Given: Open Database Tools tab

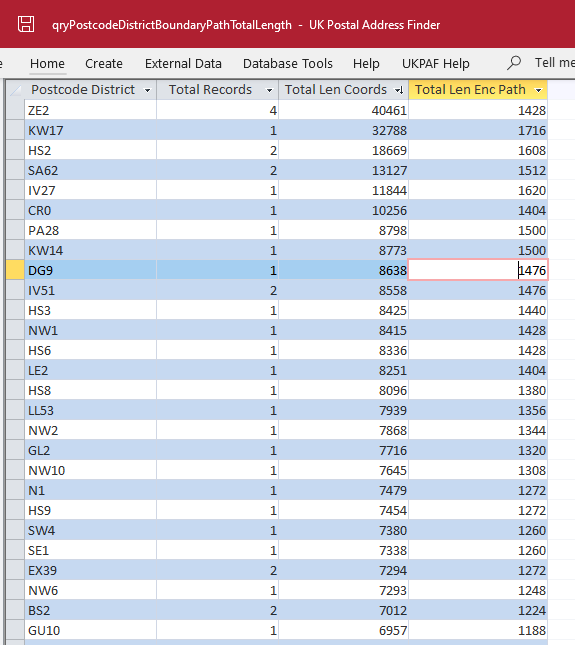Looking at the screenshot, I should pyautogui.click(x=288, y=63).
